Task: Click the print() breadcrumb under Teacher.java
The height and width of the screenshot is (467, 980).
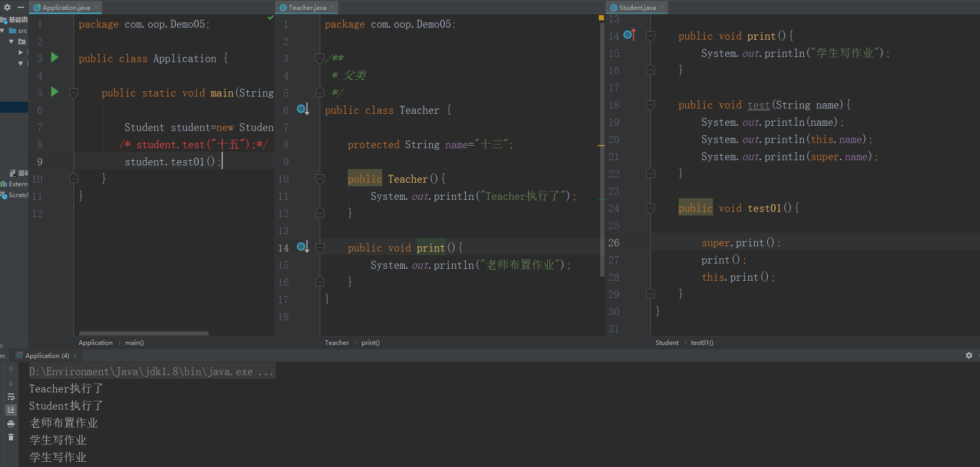Action: pos(370,343)
